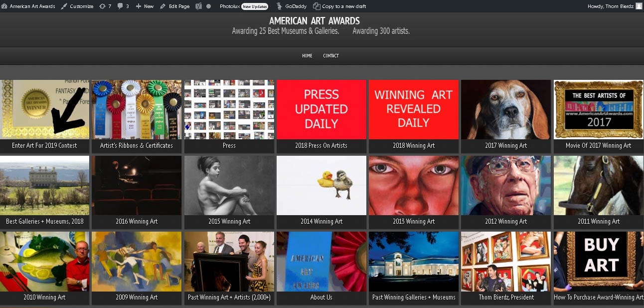
Task: Open the colorful dancing figures thumbnail
Action: tap(137, 261)
